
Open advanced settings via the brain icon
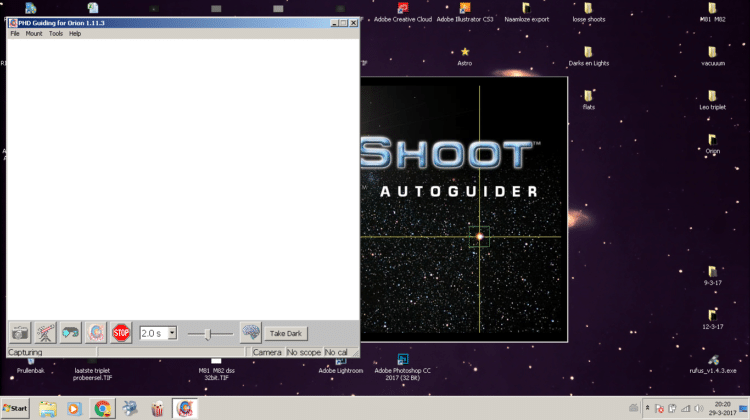251,333
